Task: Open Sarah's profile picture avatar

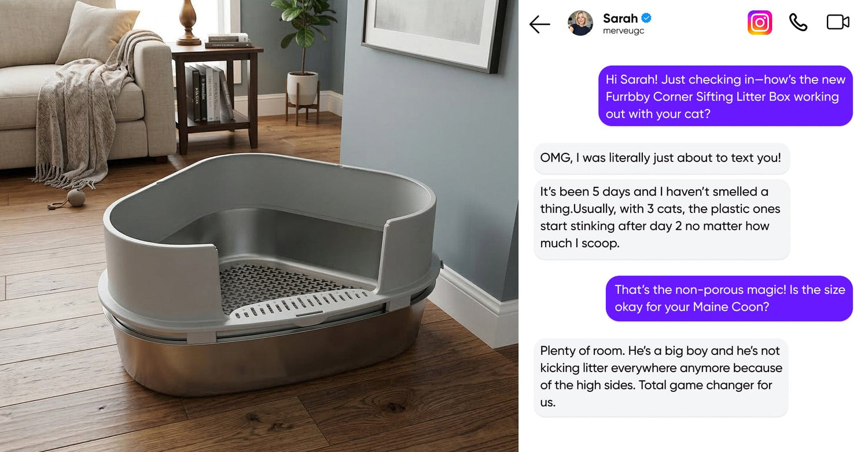Action: click(x=580, y=23)
